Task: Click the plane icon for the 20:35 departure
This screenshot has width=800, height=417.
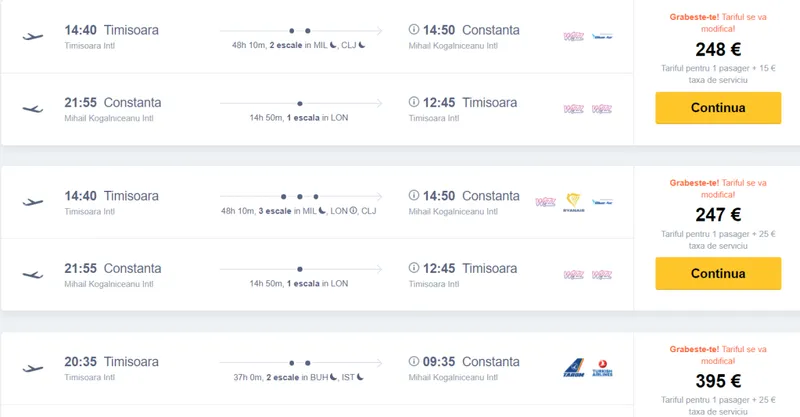Action: click(x=33, y=368)
